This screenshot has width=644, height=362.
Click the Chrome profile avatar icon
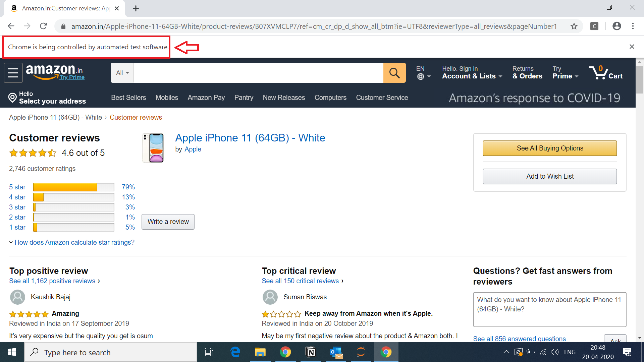[616, 26]
